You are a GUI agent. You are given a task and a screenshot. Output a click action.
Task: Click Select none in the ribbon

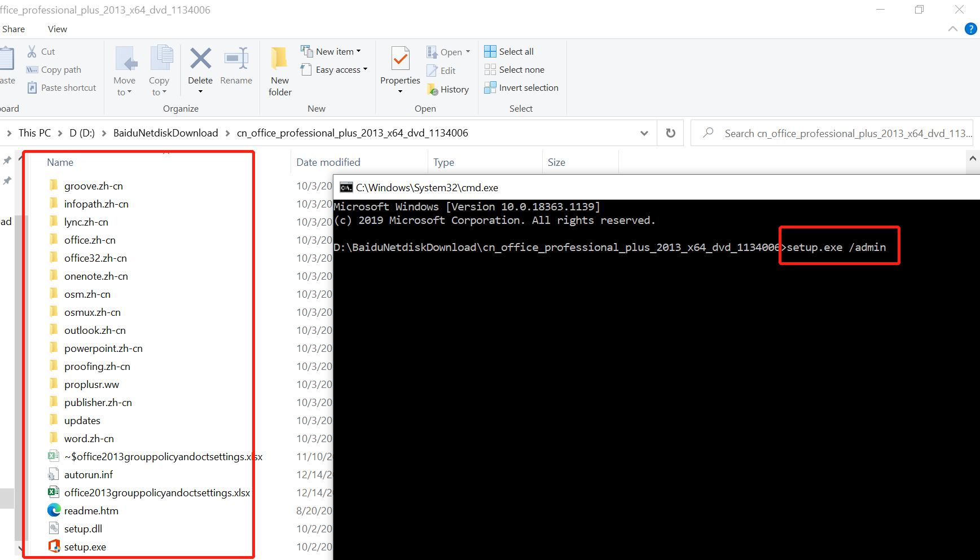(515, 69)
